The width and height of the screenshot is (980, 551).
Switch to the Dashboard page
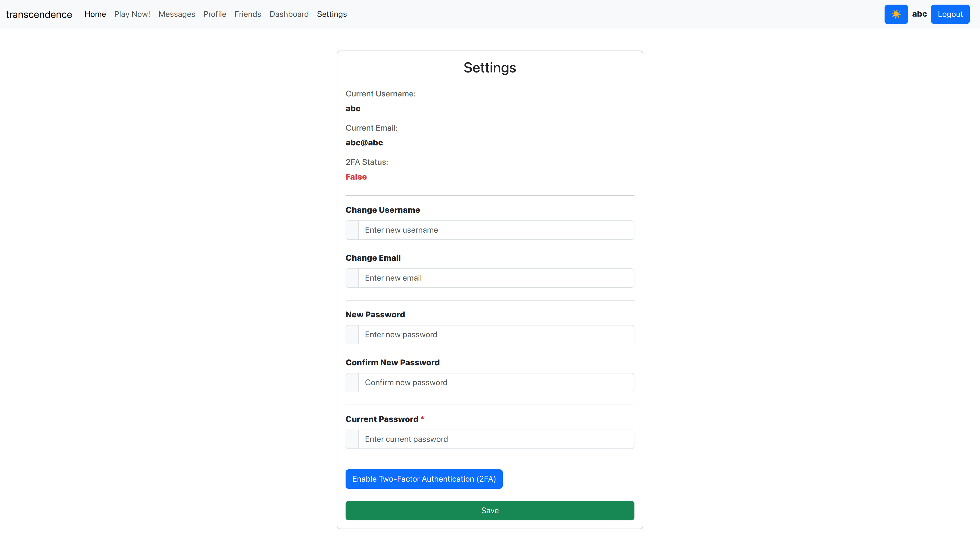tap(289, 14)
